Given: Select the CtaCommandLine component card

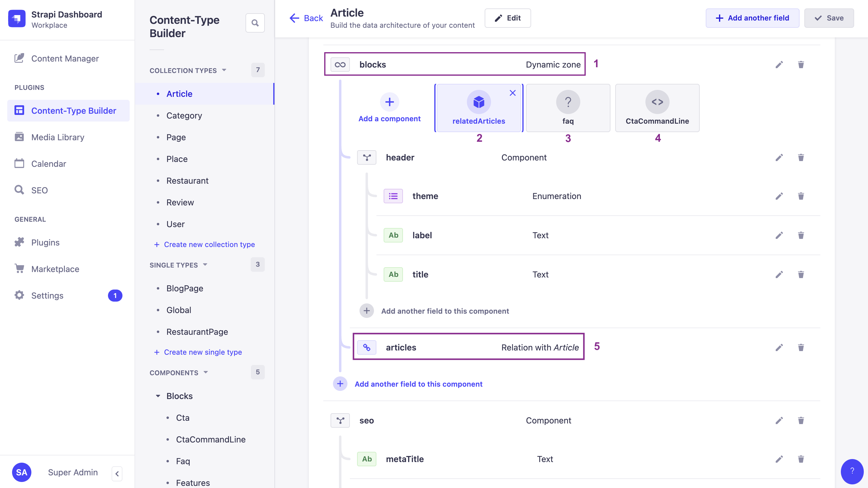Looking at the screenshot, I should [x=657, y=108].
